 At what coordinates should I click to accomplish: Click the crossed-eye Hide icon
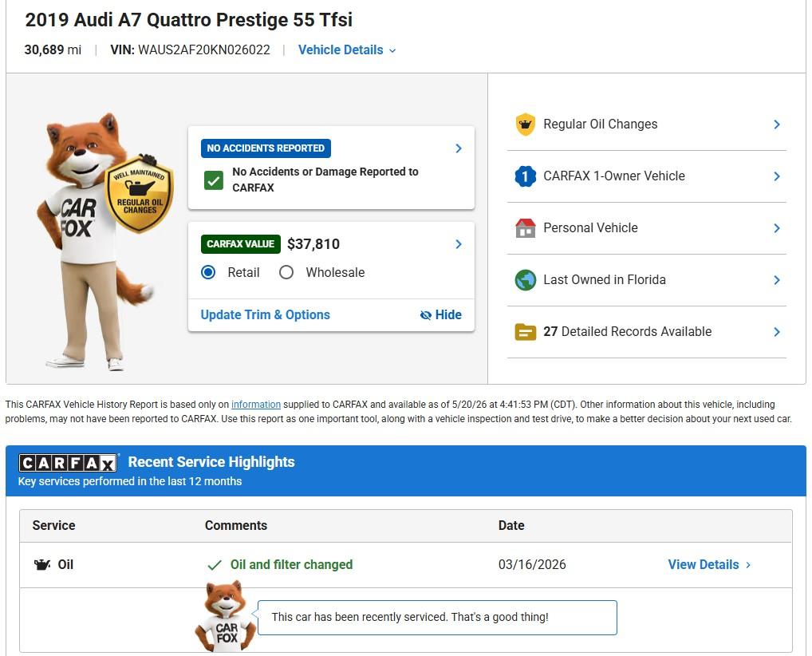(x=426, y=315)
